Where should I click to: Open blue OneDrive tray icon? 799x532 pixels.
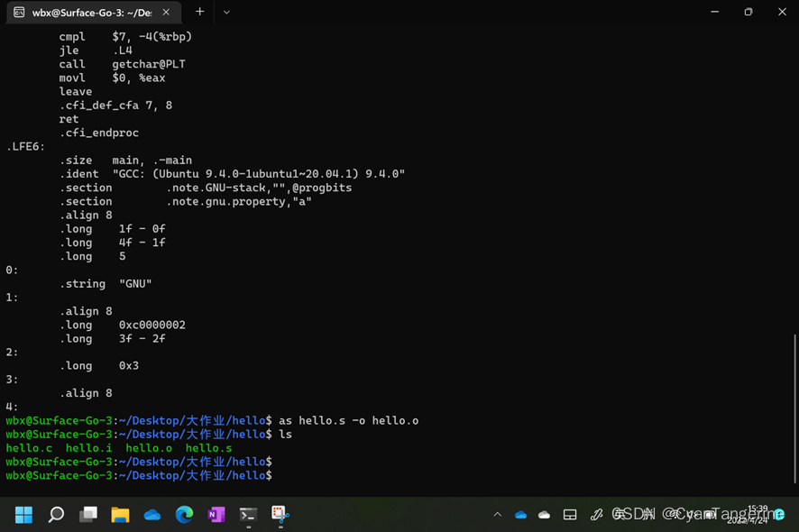[x=520, y=515]
